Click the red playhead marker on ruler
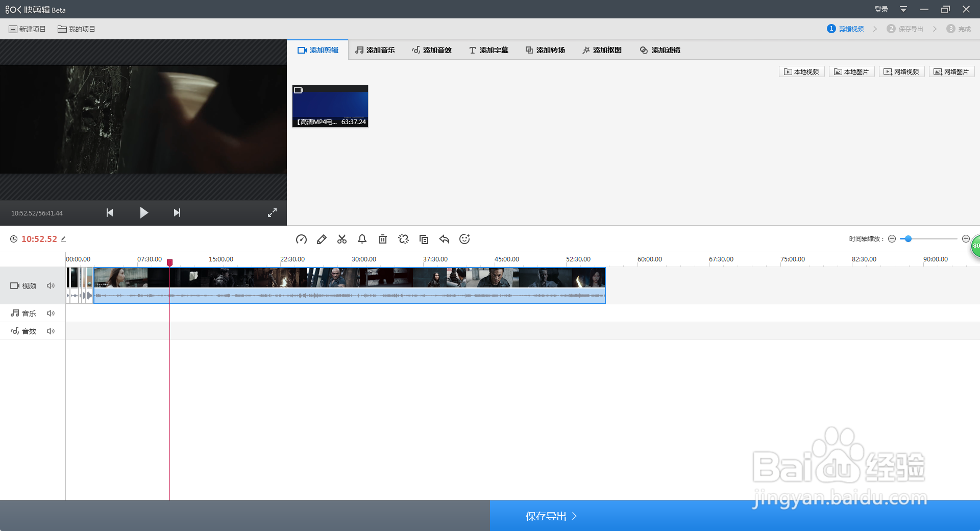The width and height of the screenshot is (980, 531). point(169,262)
